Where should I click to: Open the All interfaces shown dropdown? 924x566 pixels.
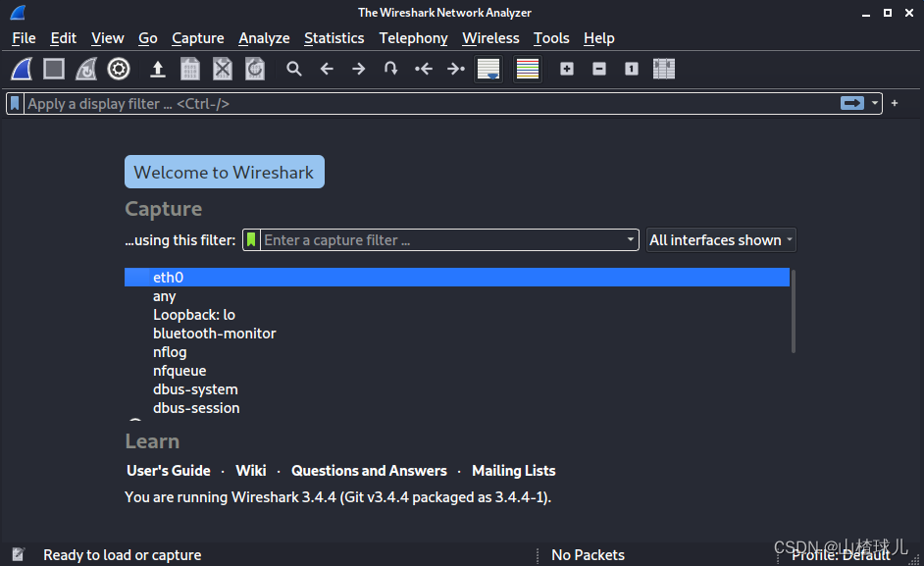(x=721, y=240)
